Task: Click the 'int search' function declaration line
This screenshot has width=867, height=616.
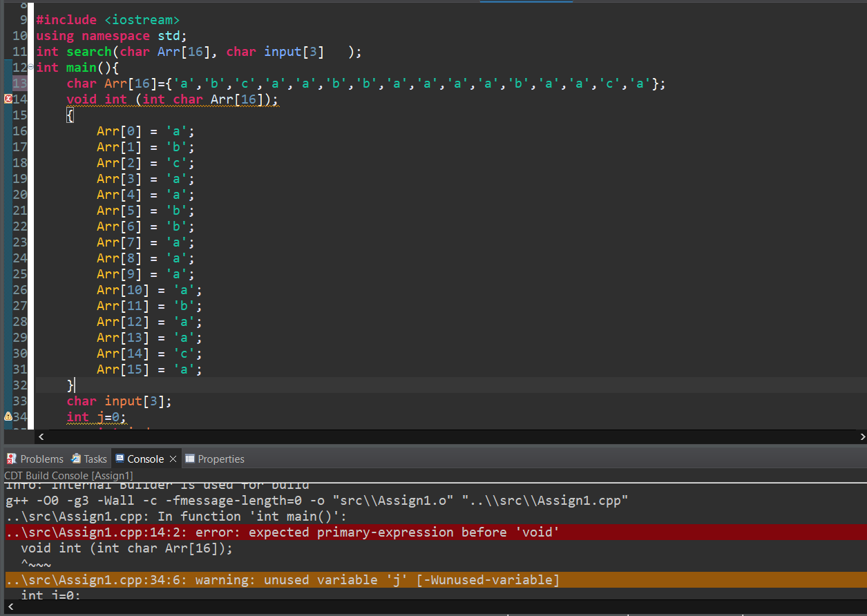Action: click(x=199, y=52)
